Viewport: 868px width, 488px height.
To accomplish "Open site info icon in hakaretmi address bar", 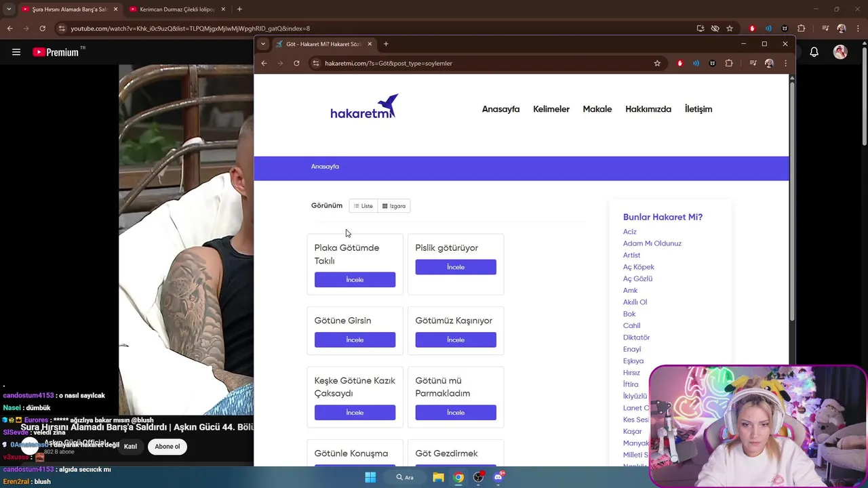I will pos(315,63).
